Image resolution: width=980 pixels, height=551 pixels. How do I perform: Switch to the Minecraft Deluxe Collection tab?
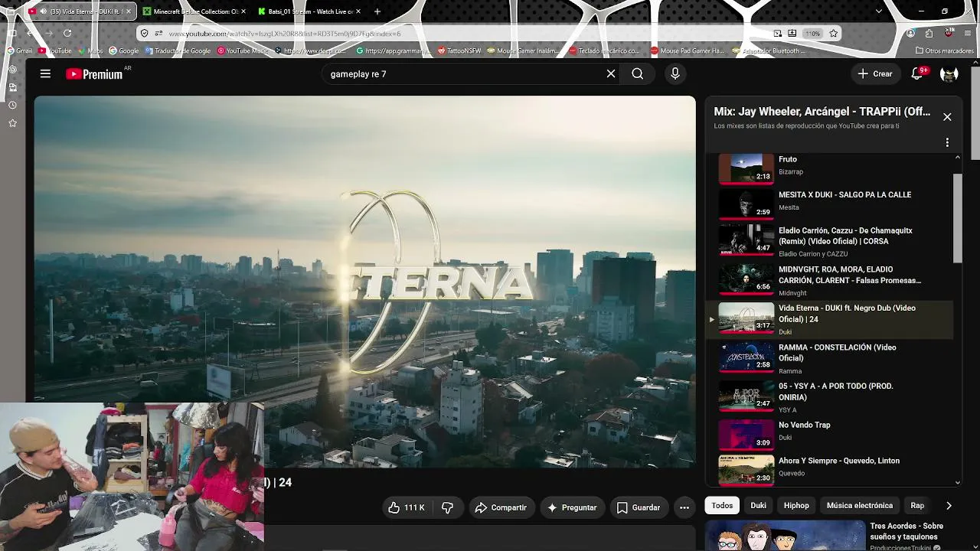[196, 11]
